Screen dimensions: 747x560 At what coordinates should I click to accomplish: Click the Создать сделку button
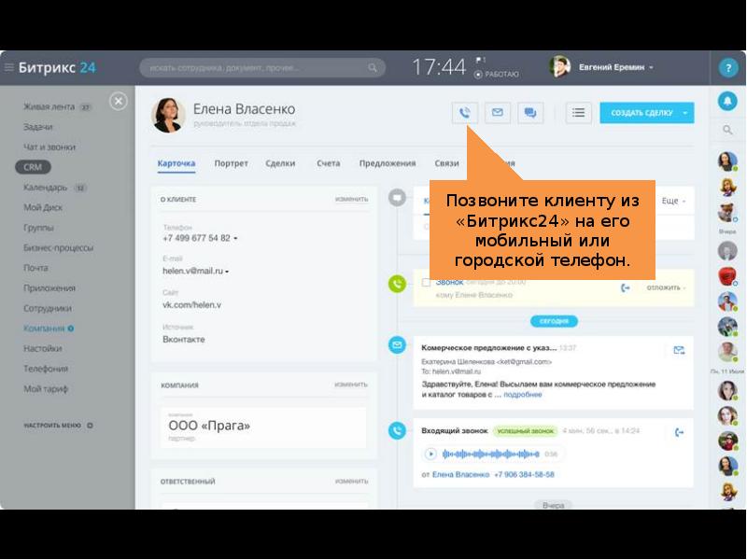tap(641, 113)
